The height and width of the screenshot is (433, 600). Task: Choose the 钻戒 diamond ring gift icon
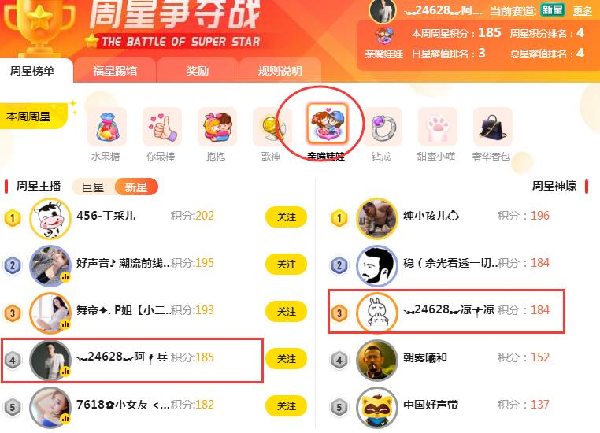coord(383,127)
